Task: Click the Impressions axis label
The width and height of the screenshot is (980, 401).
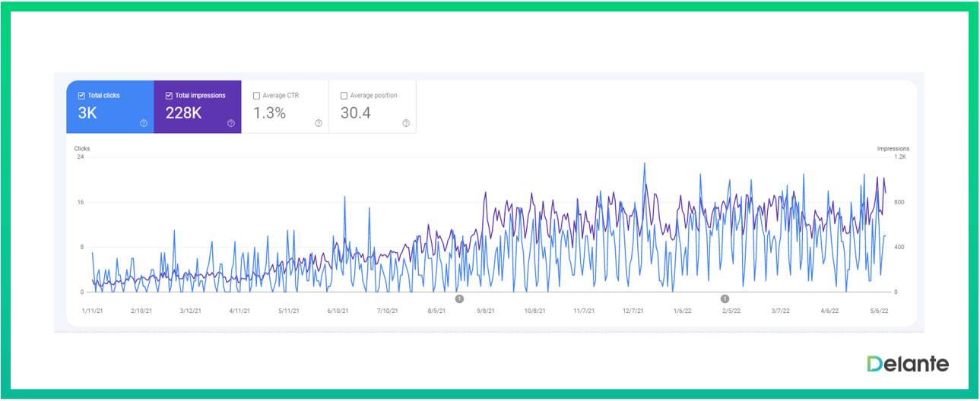Action: [x=893, y=149]
